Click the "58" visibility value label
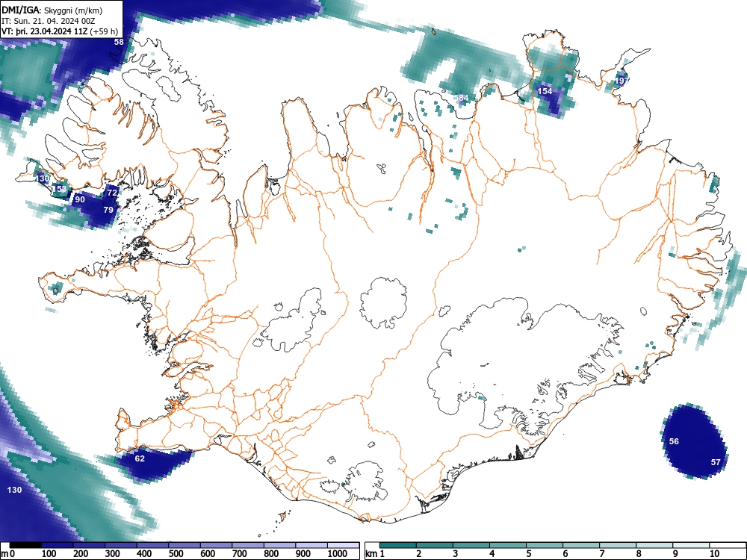The width and height of the screenshot is (747, 560). pyautogui.click(x=119, y=42)
